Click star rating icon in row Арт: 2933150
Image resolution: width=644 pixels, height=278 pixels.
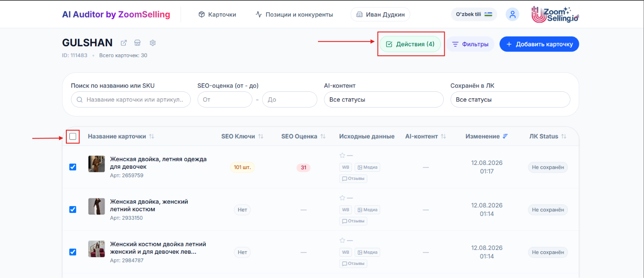coord(342,198)
